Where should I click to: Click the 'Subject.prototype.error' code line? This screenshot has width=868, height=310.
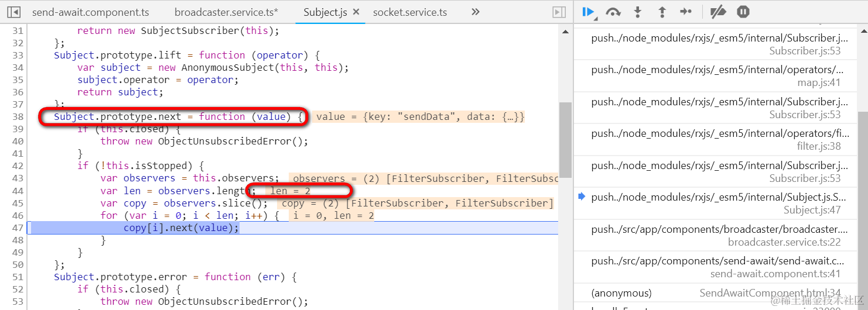[x=176, y=277]
